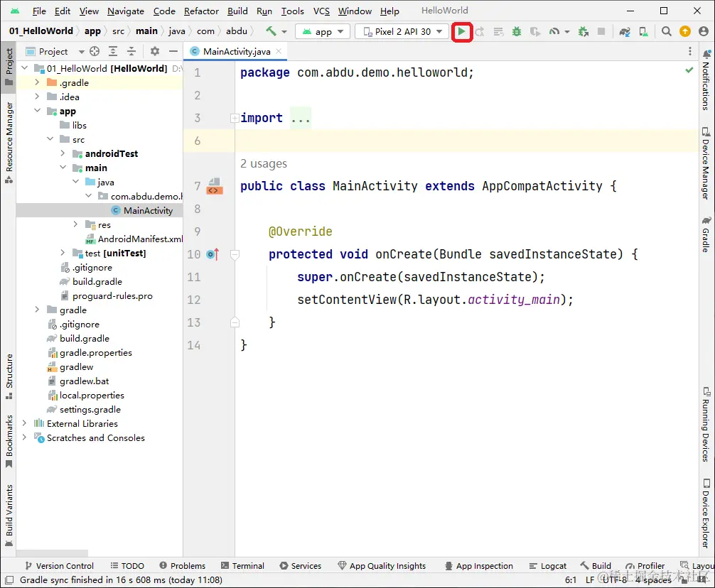Click the related XML file gutter icon
715x588 pixels.
click(215, 187)
